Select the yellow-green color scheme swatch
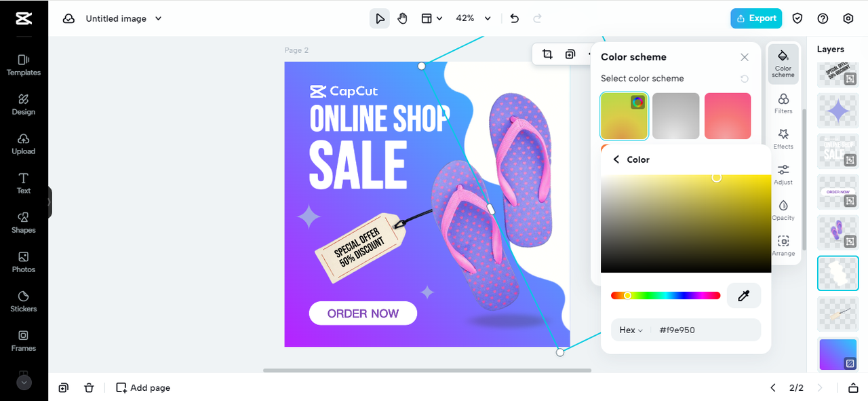Viewport: 868px width, 401px height. 624,116
